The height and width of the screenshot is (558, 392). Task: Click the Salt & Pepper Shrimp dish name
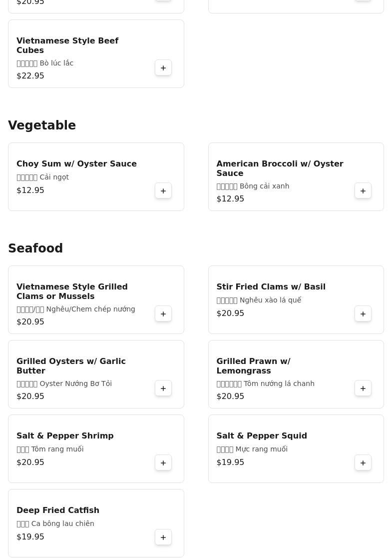[x=65, y=436]
